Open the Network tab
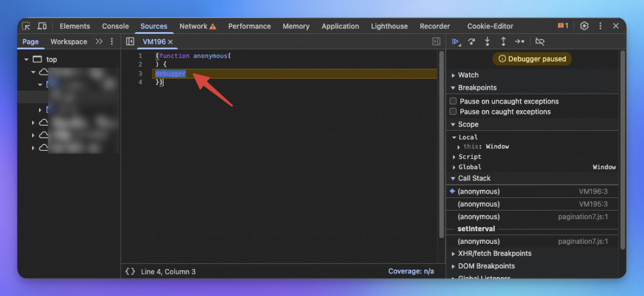This screenshot has width=644, height=296. pyautogui.click(x=197, y=26)
